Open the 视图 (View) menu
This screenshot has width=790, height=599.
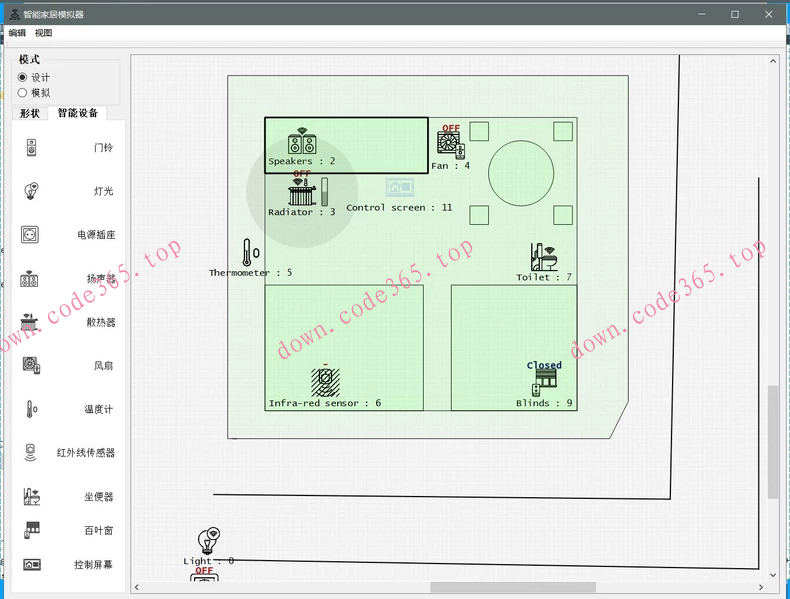click(43, 33)
